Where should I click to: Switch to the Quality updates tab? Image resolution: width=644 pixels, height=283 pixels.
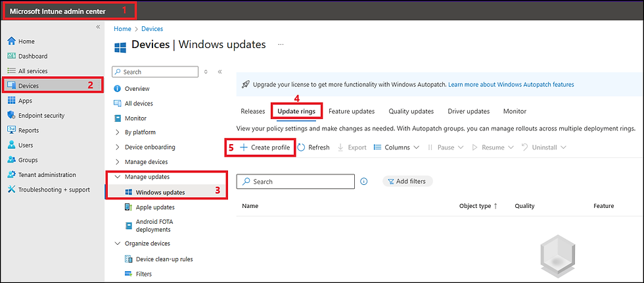[x=411, y=111]
